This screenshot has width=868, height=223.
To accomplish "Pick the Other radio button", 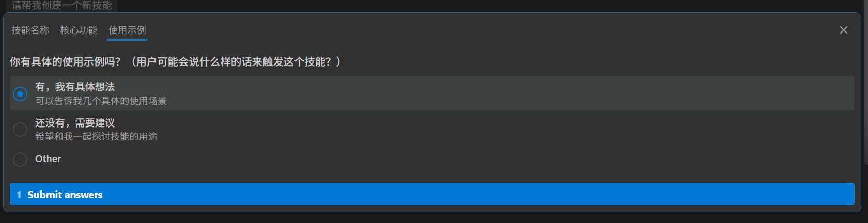I will click(20, 159).
